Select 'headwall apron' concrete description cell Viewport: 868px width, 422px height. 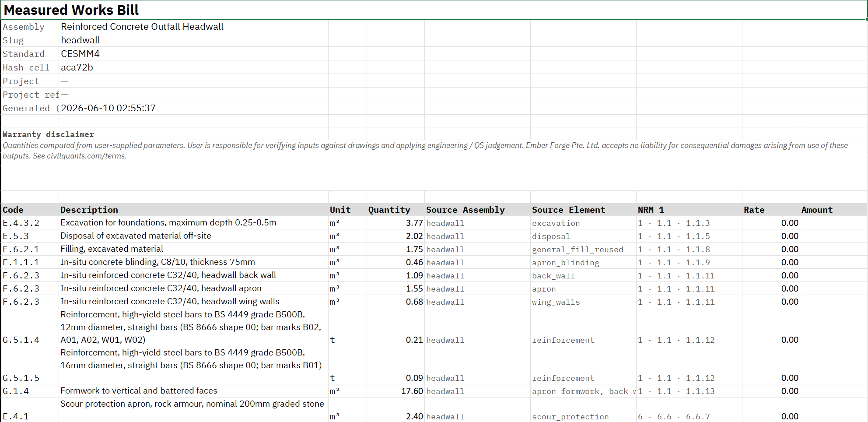point(193,288)
